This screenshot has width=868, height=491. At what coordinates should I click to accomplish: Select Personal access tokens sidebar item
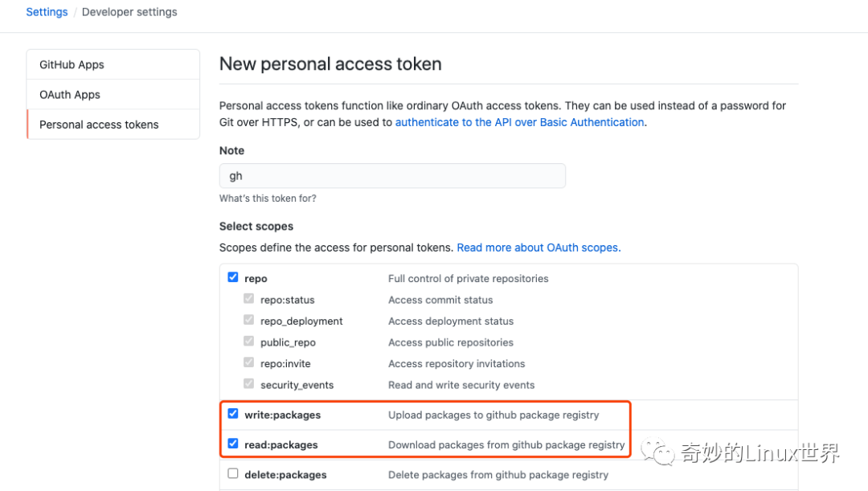coord(99,124)
